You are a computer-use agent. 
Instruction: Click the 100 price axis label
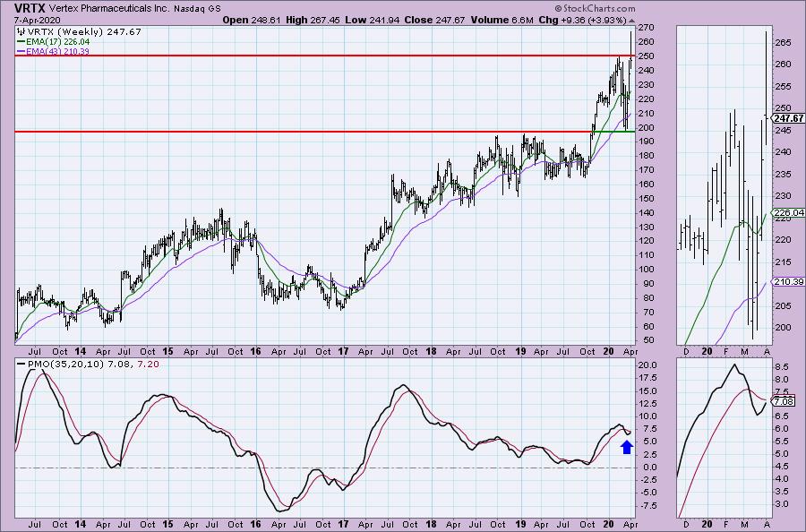click(x=646, y=270)
